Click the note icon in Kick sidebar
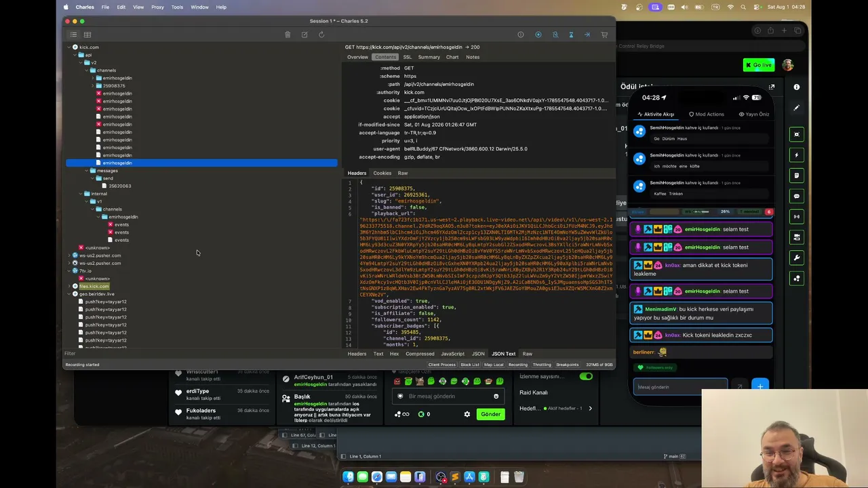 (797, 176)
